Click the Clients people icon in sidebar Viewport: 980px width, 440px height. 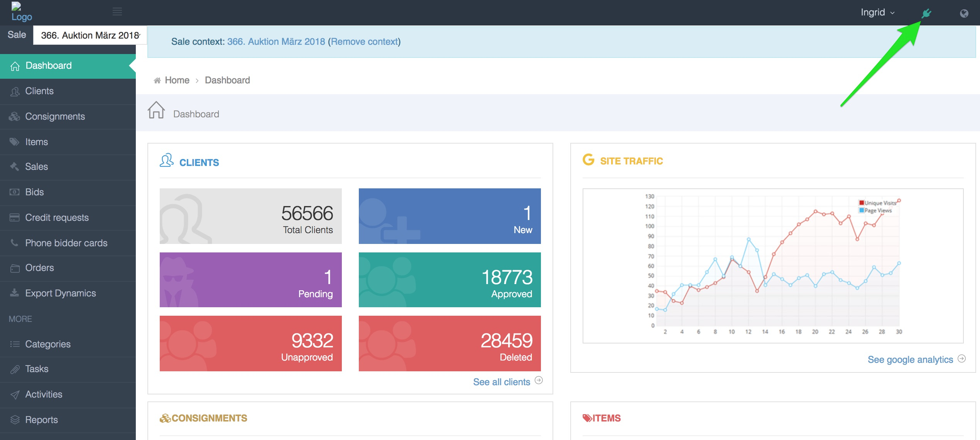point(15,91)
